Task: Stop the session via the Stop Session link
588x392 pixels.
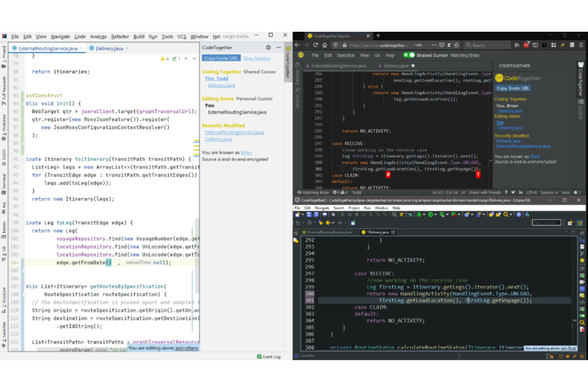Action: tap(257, 58)
